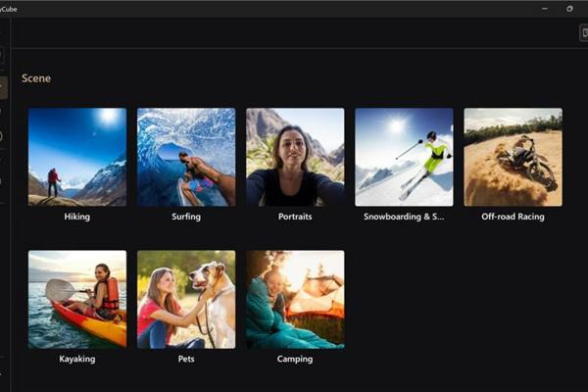Screen dimensions: 588x392
Task: Click the icon button at top-right edge
Action: pos(583,33)
